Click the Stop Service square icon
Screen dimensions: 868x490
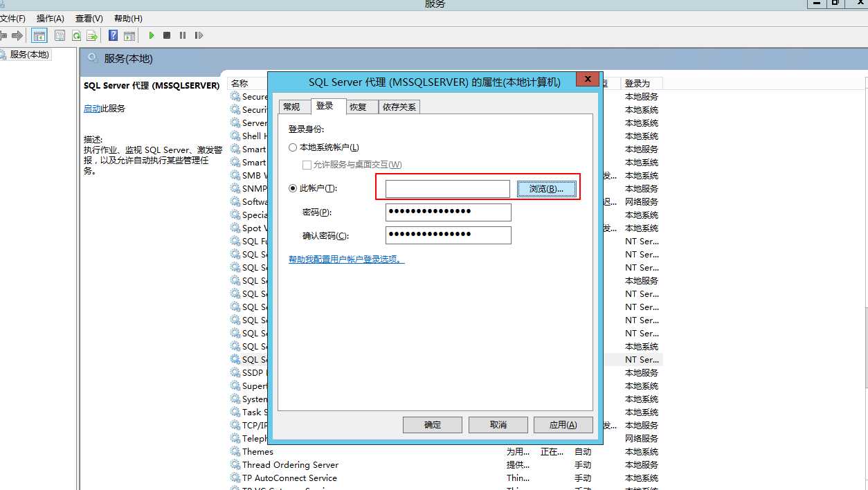[x=167, y=35]
